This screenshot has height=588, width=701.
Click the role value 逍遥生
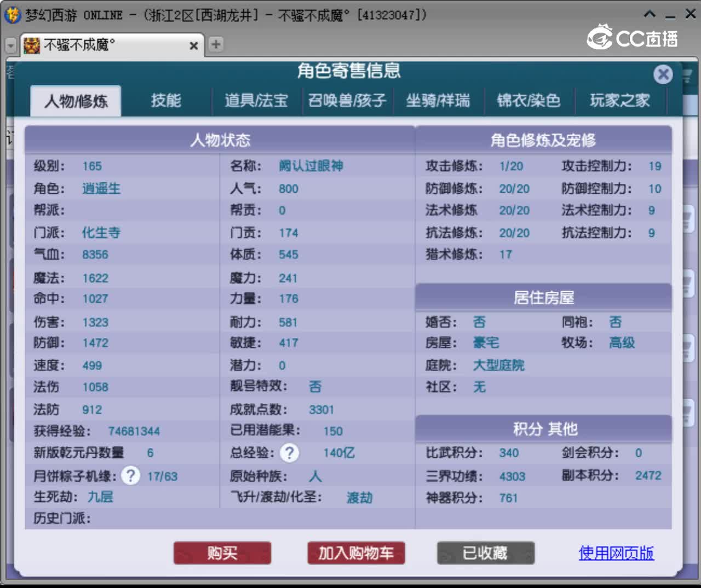[x=101, y=189]
